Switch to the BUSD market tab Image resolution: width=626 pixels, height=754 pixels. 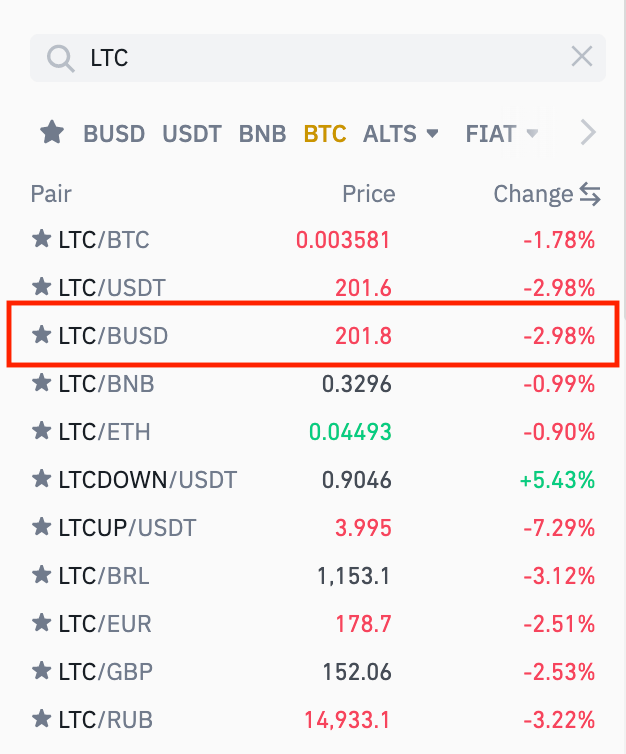[x=114, y=133]
